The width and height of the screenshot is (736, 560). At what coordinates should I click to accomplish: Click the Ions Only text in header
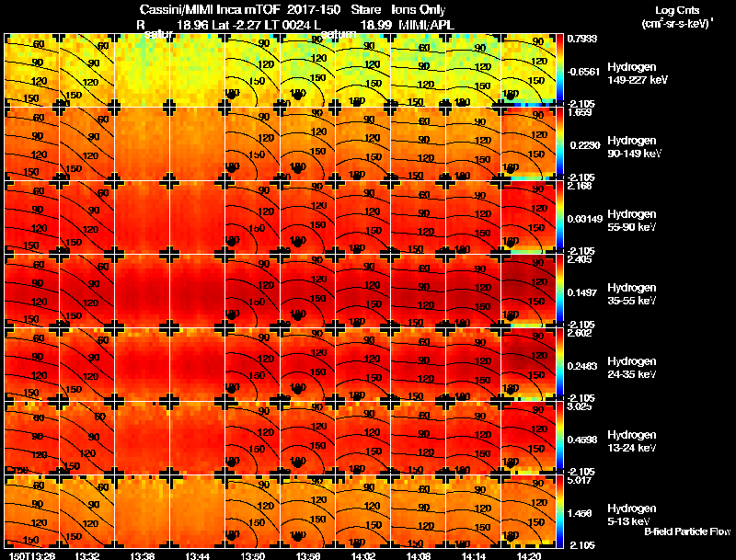coord(419,10)
